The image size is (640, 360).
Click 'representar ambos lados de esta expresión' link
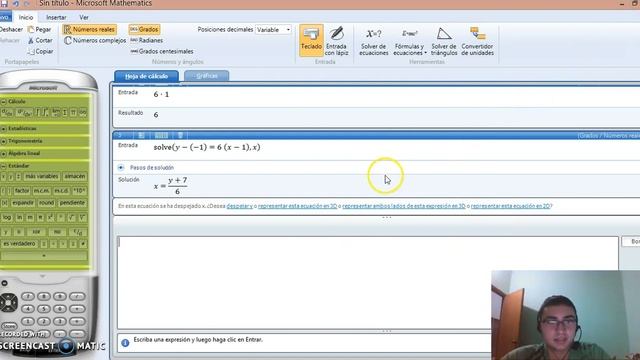click(404, 206)
